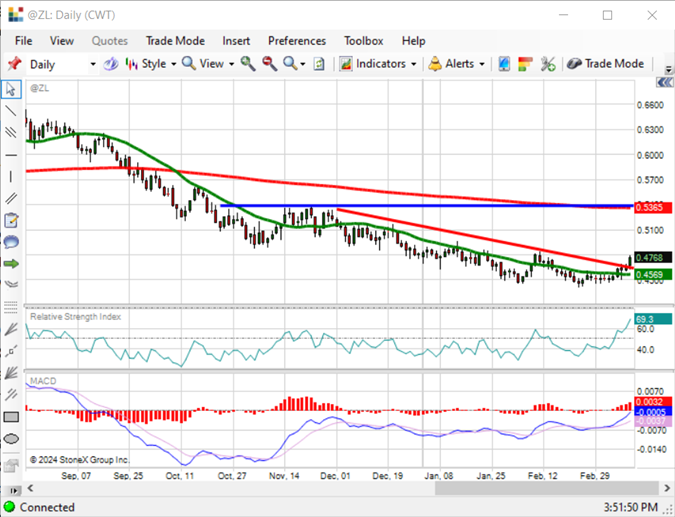Open Style dropdown arrow
The height and width of the screenshot is (517, 675).
click(173, 64)
